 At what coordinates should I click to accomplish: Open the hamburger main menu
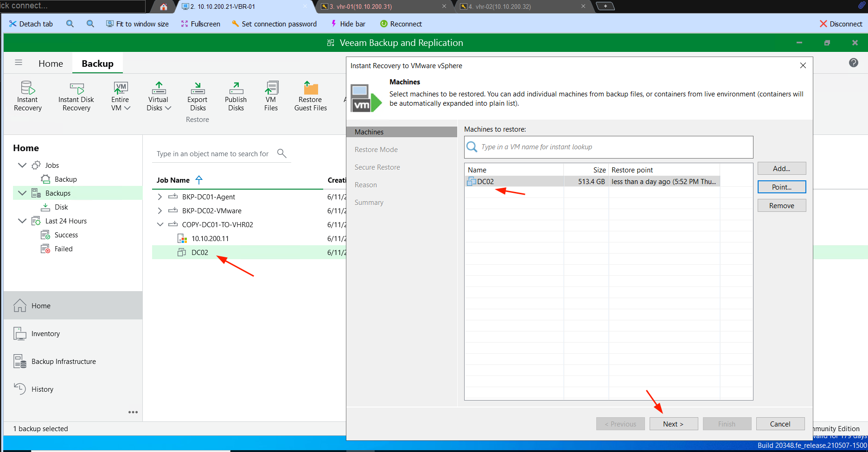tap(19, 63)
